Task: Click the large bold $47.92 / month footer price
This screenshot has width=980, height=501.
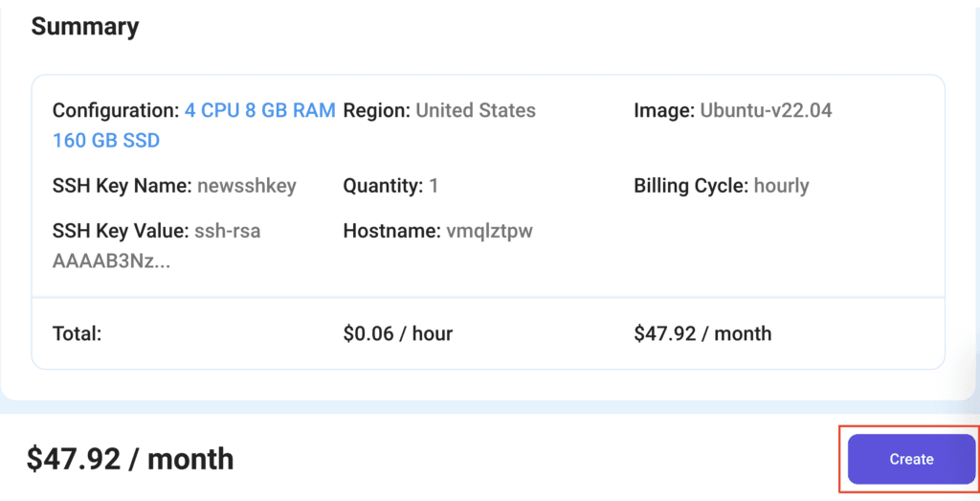Action: point(130,459)
